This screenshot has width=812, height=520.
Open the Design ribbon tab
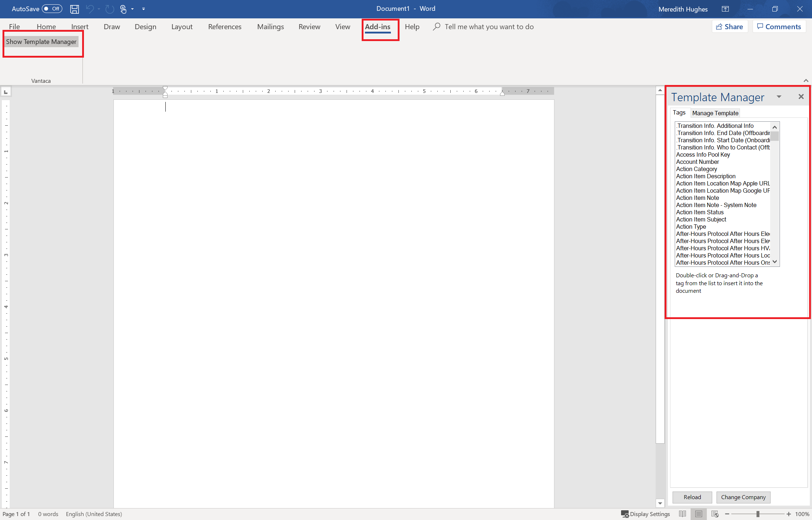pos(146,27)
